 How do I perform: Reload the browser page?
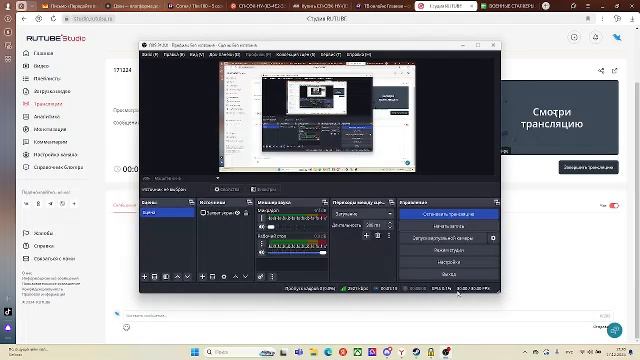click(x=53, y=19)
